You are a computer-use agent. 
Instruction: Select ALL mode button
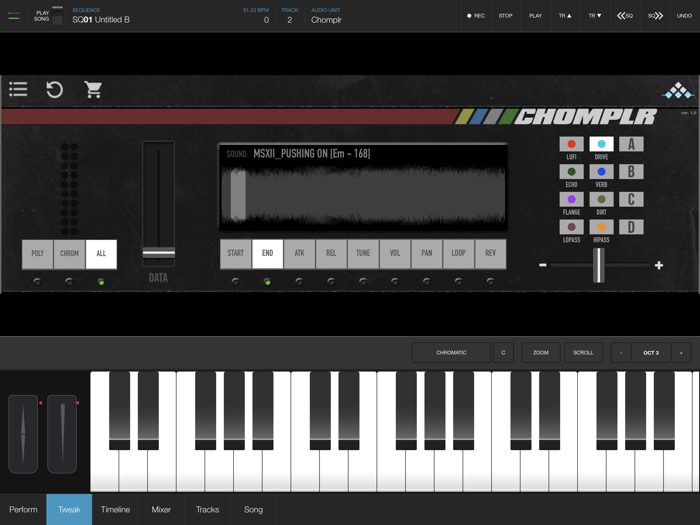pyautogui.click(x=101, y=254)
